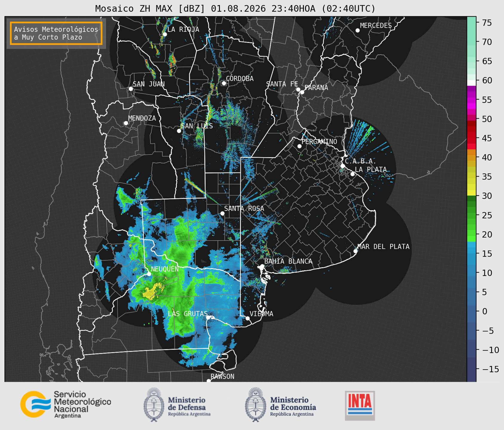Click the VIEDMA city label

(261, 314)
